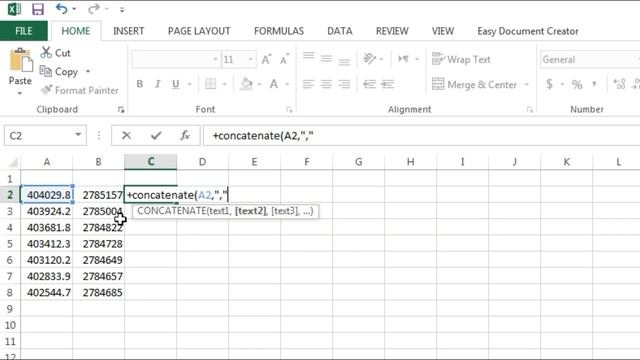640x360 pixels.
Task: Open the Undo history dropdown arrow
Action: pyautogui.click(x=74, y=9)
